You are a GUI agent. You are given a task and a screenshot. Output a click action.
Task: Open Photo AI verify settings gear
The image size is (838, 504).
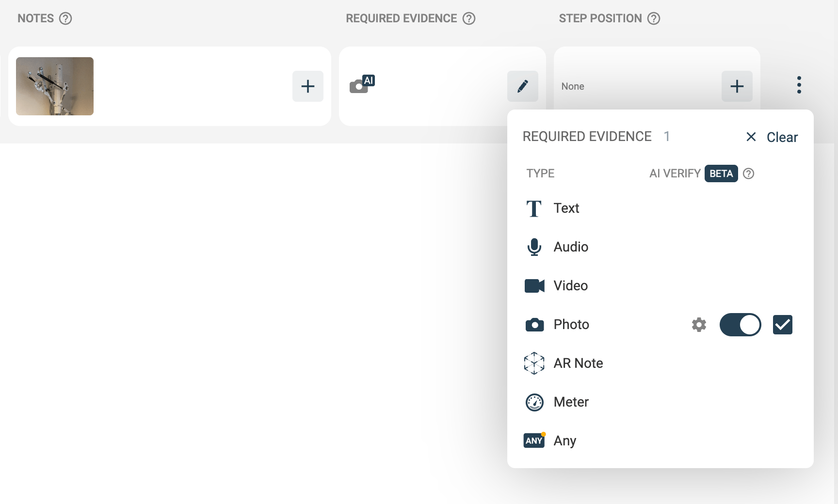pyautogui.click(x=699, y=325)
